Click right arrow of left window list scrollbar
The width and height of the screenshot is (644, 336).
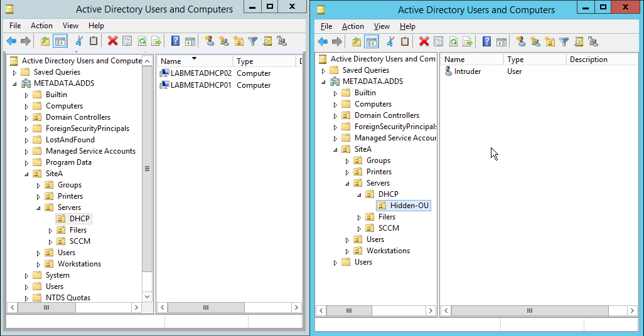(x=296, y=307)
